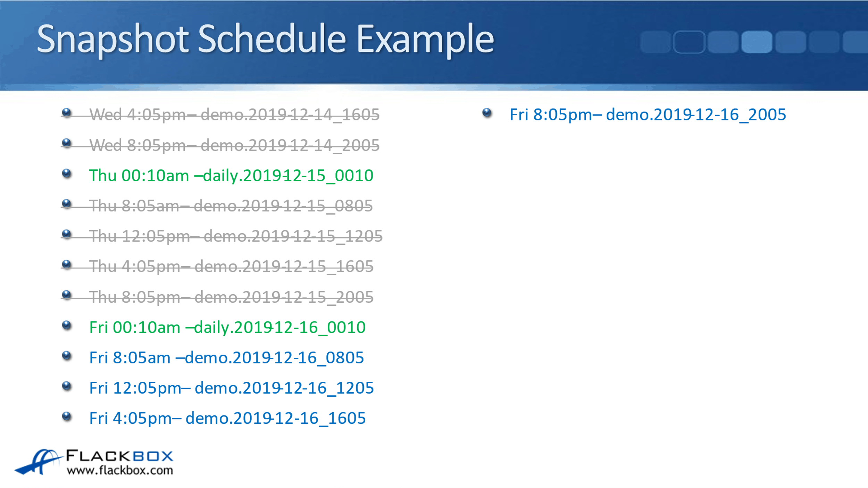
Task: Click the struck-out Wed 8:05pm snapshot line
Action: 234,145
